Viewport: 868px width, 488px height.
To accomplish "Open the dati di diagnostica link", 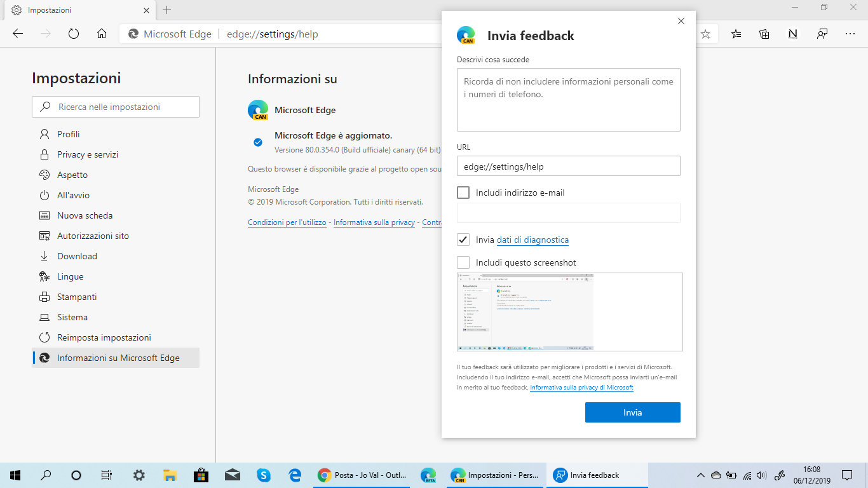I will (532, 240).
